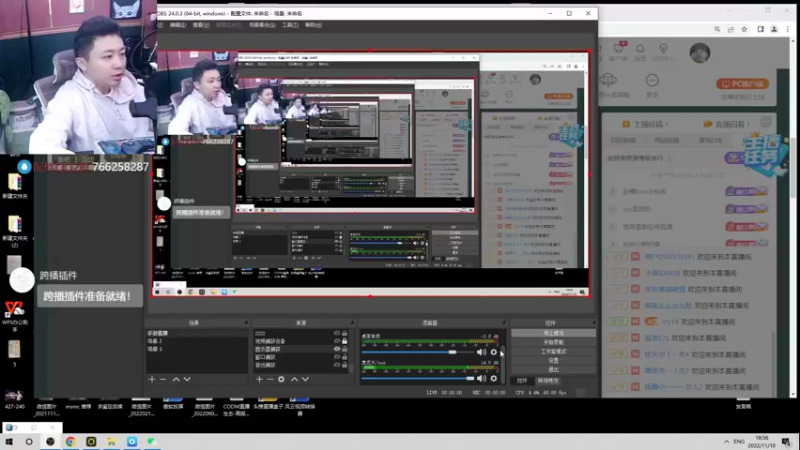
Task: Mute the Mic/Aux speaker icon
Action: tap(481, 379)
